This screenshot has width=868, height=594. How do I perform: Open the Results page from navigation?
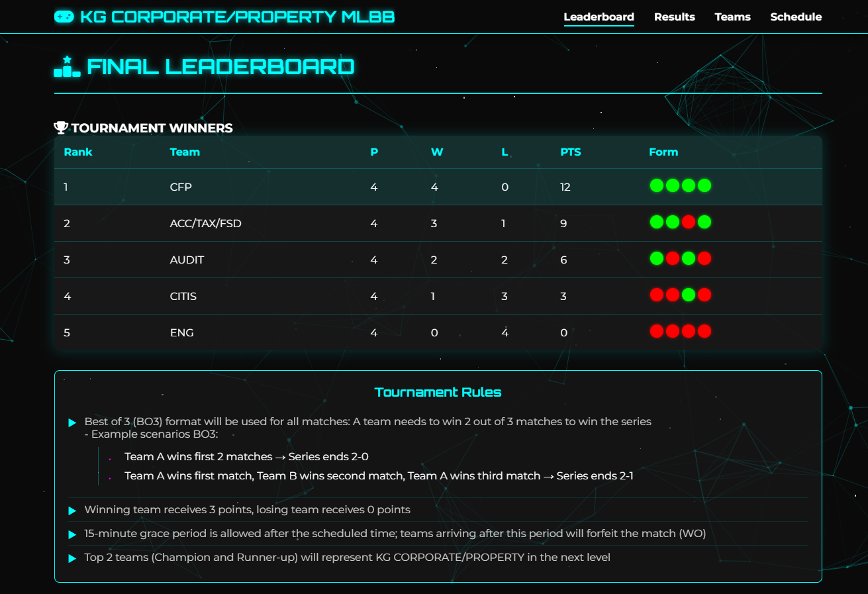click(x=674, y=17)
